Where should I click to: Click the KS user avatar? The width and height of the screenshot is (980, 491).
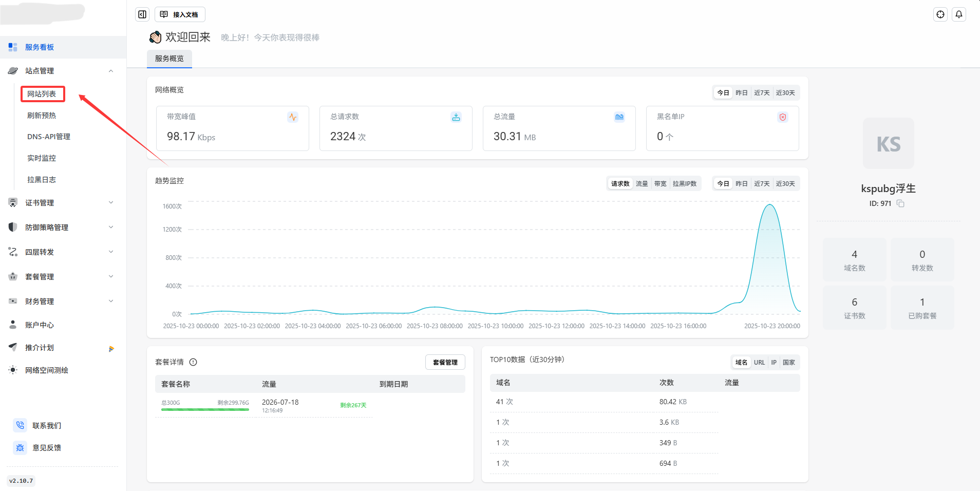click(x=888, y=144)
